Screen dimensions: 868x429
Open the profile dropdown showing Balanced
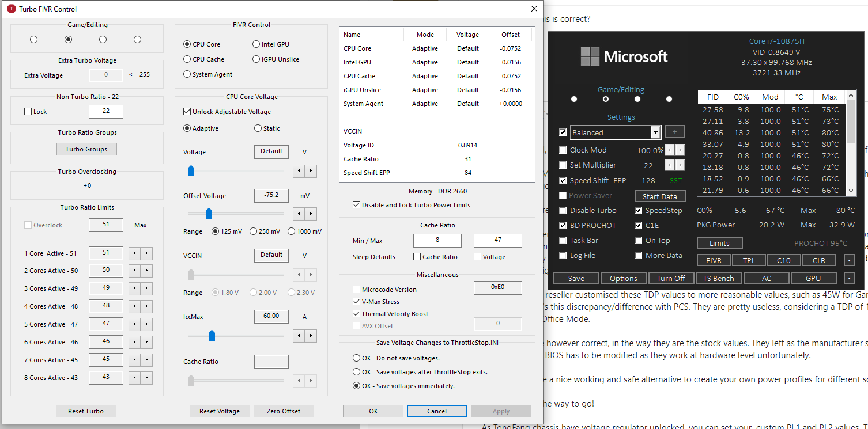[x=655, y=132]
